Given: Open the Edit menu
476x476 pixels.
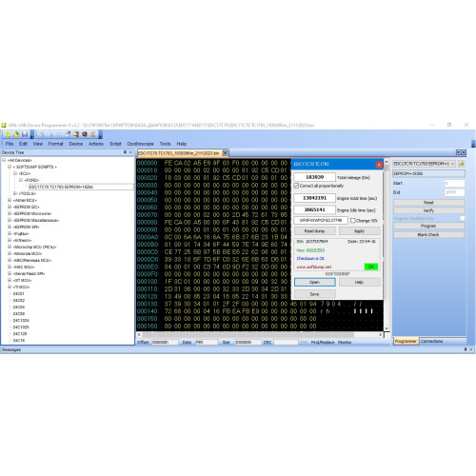Looking at the screenshot, I should click(23, 144).
